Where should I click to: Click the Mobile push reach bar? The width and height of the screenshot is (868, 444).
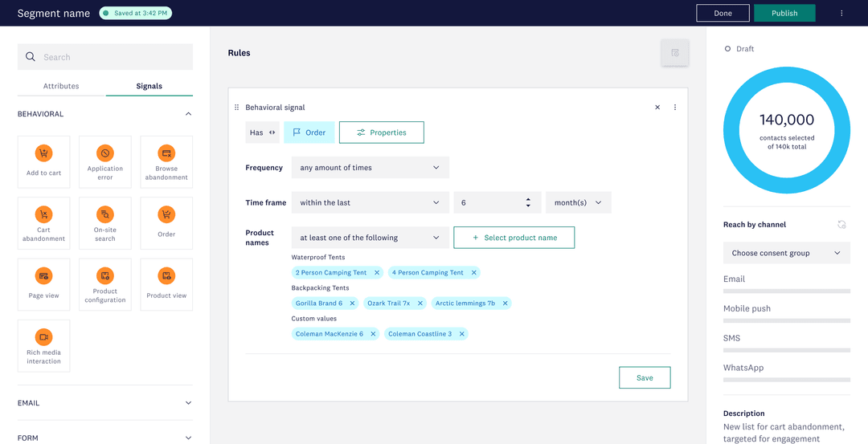pos(787,320)
